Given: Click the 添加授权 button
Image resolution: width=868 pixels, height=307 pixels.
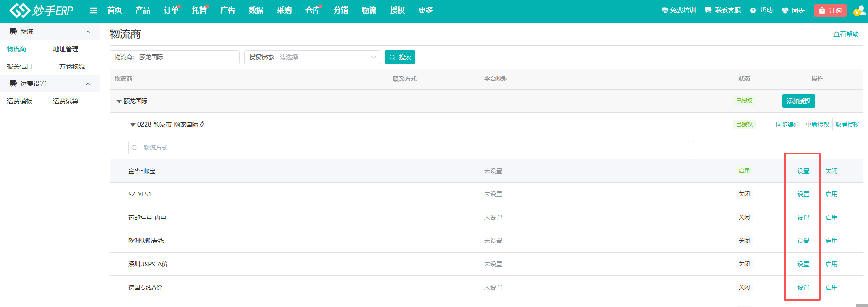Looking at the screenshot, I should [x=798, y=101].
